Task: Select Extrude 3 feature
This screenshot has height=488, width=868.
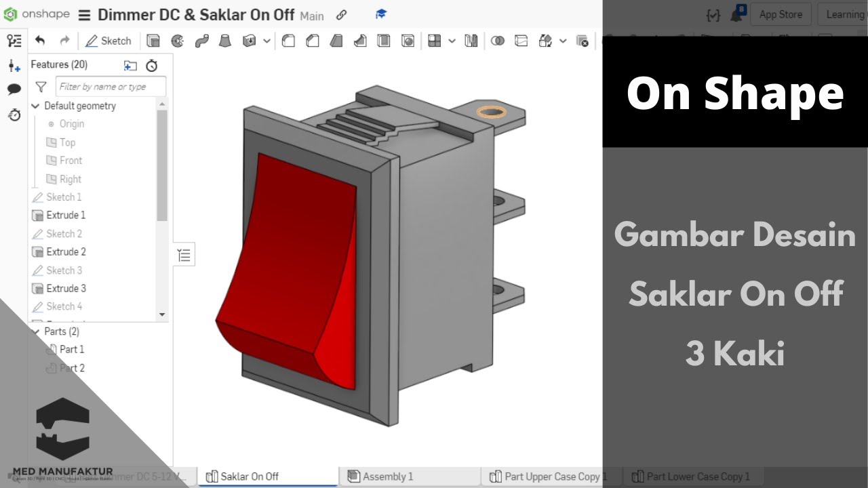Action: click(x=66, y=289)
